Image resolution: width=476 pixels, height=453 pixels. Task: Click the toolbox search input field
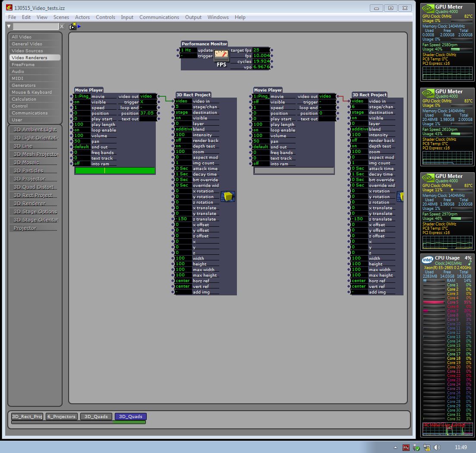tap(35, 26)
